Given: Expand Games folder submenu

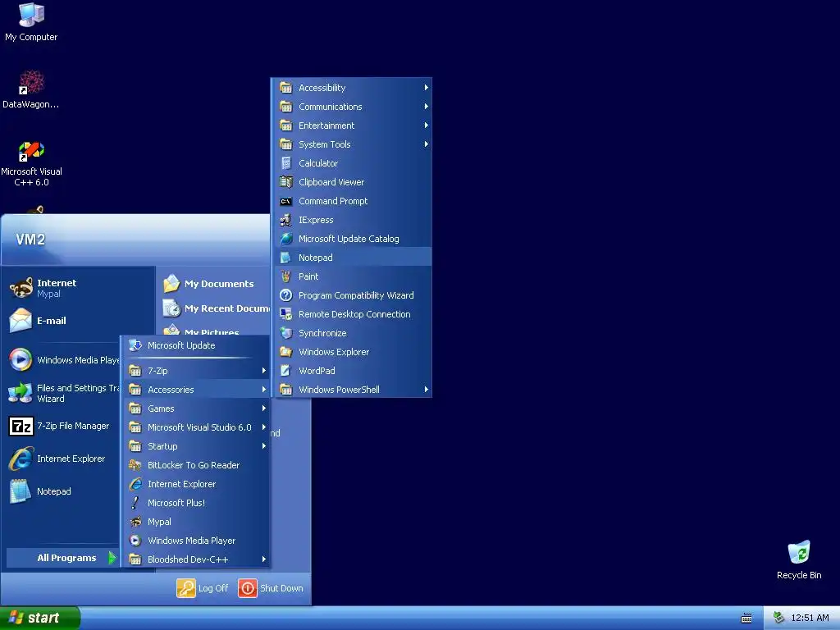Looking at the screenshot, I should [x=195, y=409].
